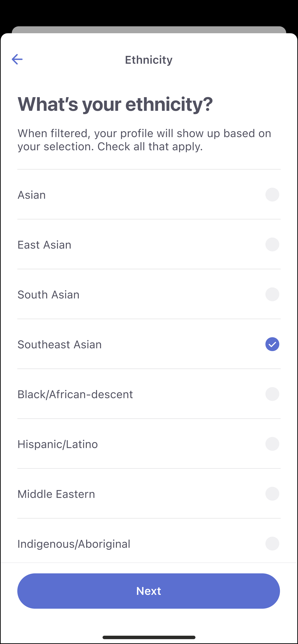
Task: Check the Indigenous/Aboriginal option circle
Action: click(272, 544)
